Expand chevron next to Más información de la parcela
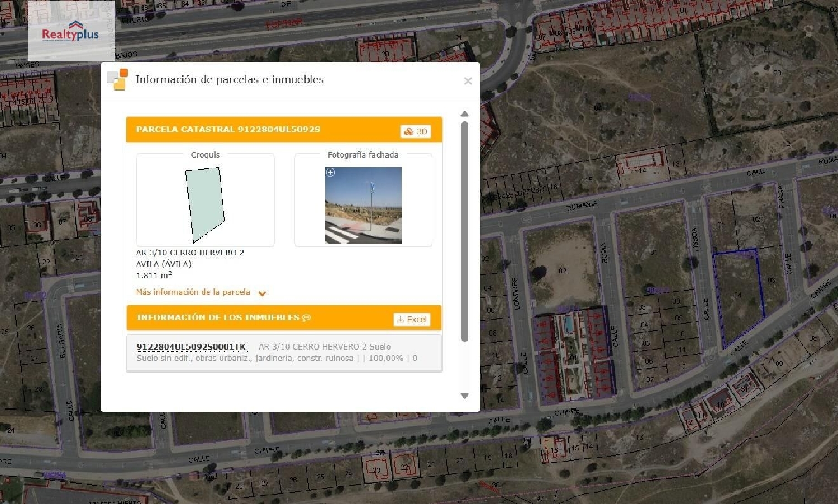 point(262,293)
